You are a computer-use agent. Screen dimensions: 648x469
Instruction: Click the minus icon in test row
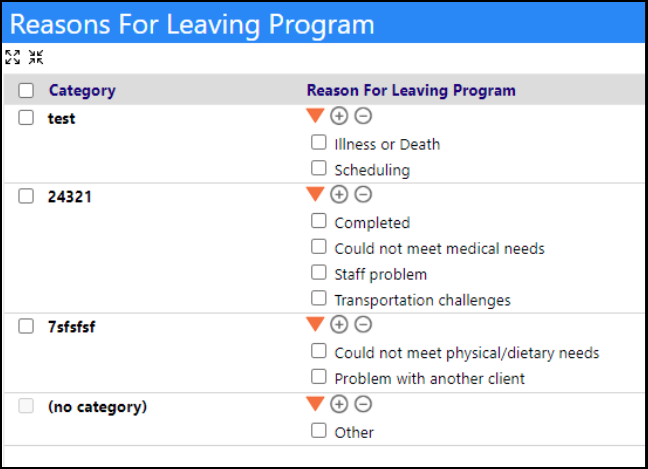pos(363,116)
